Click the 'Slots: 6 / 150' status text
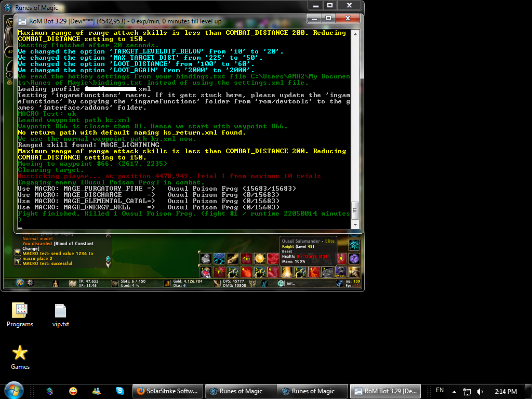 tap(133, 281)
